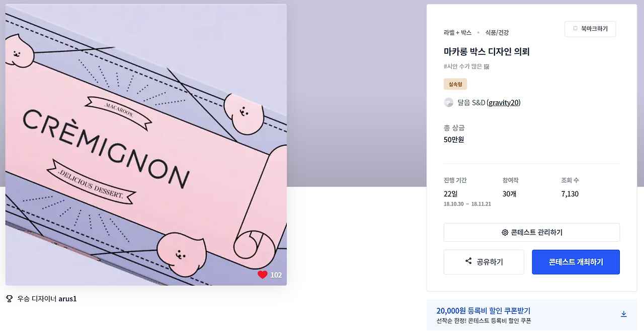Click the small emoji after #시안 수가 많은
Viewport: 644px width, 333px height.
click(x=487, y=66)
